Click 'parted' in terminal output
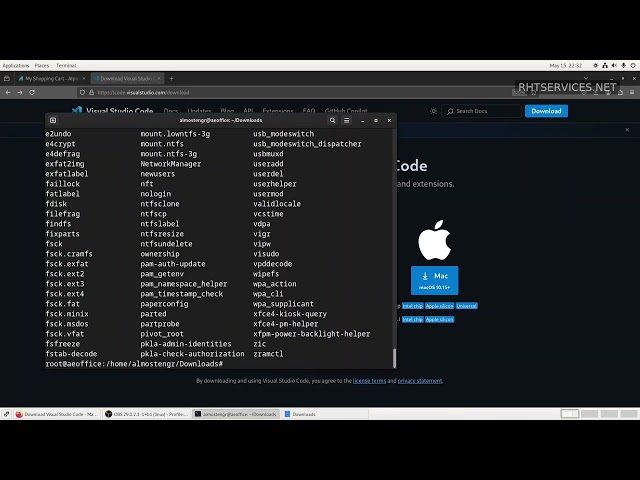 pos(153,314)
